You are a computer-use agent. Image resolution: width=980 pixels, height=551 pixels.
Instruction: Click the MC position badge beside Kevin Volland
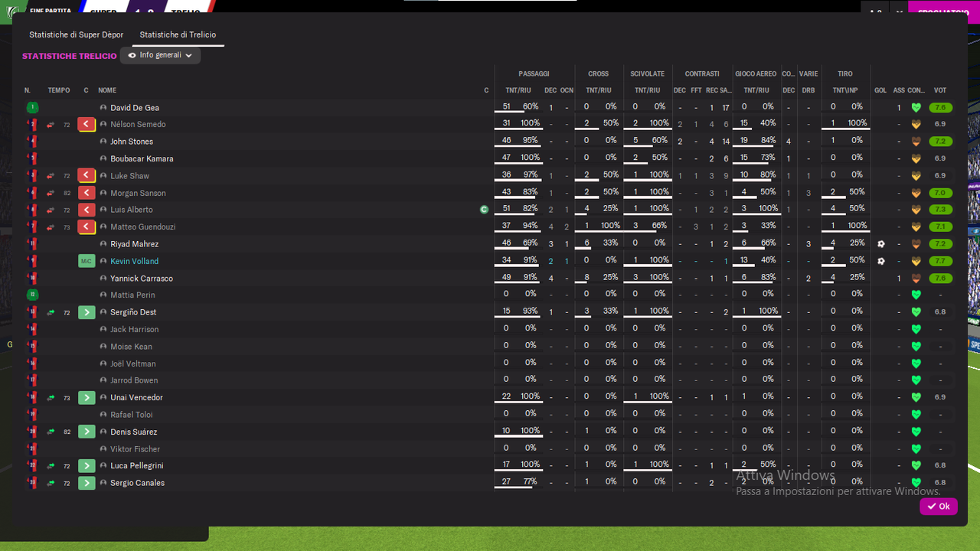coord(87,261)
